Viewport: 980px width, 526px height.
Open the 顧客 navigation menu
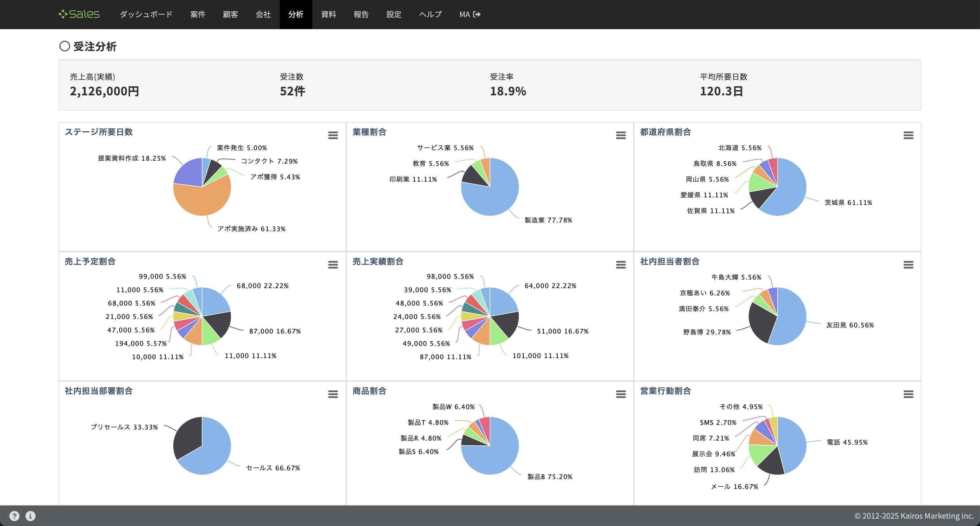(x=230, y=15)
